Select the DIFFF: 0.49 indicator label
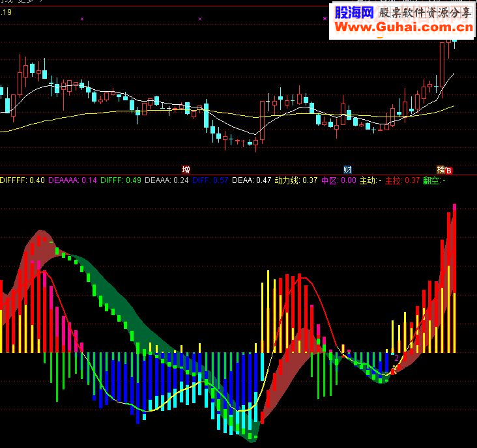Image resolution: width=477 pixels, height=448 pixels. tap(121, 180)
